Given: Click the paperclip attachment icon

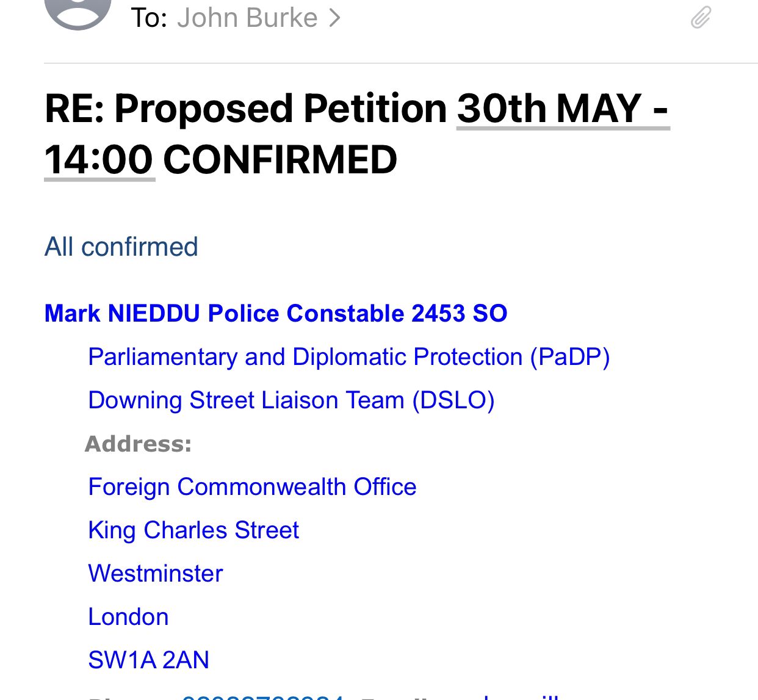Looking at the screenshot, I should click(701, 17).
